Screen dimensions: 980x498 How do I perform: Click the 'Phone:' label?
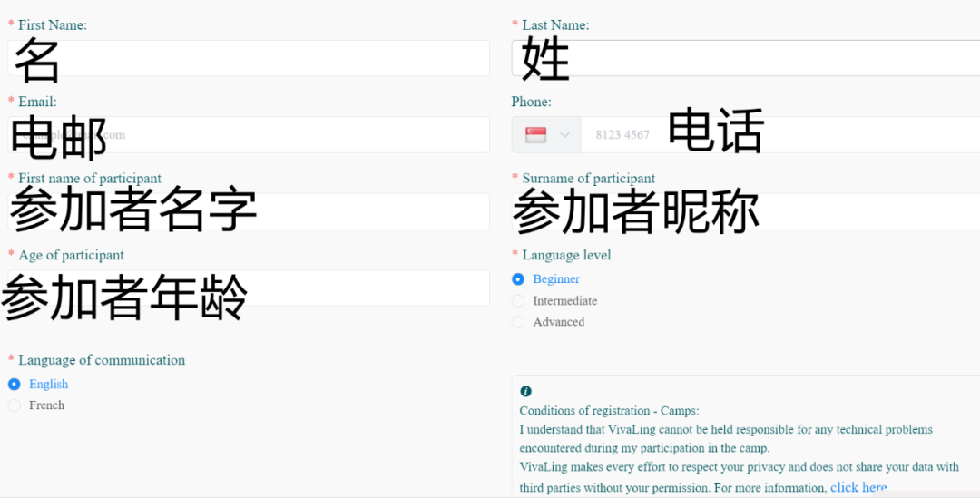[x=531, y=102]
